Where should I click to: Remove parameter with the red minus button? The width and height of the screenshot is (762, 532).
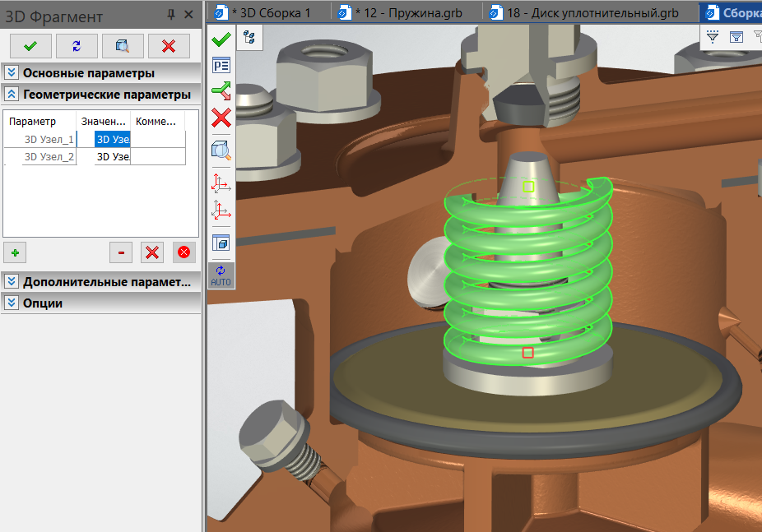click(121, 252)
